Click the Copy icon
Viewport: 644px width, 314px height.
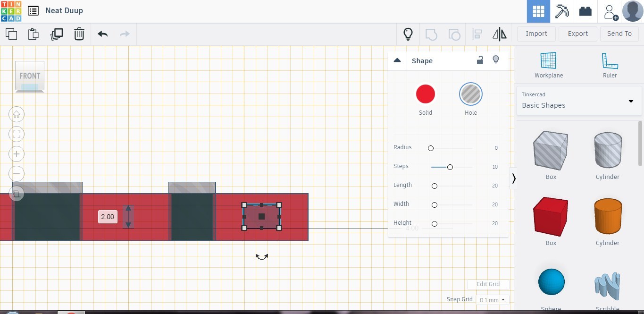click(11, 34)
